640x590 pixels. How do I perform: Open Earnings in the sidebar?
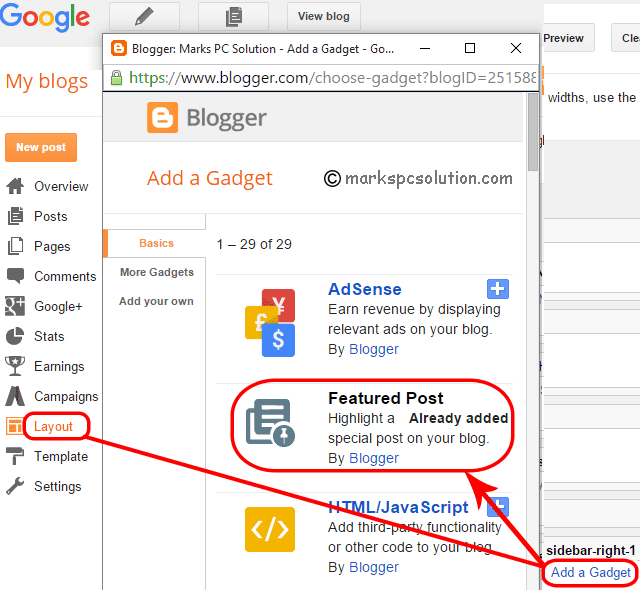pyautogui.click(x=59, y=366)
